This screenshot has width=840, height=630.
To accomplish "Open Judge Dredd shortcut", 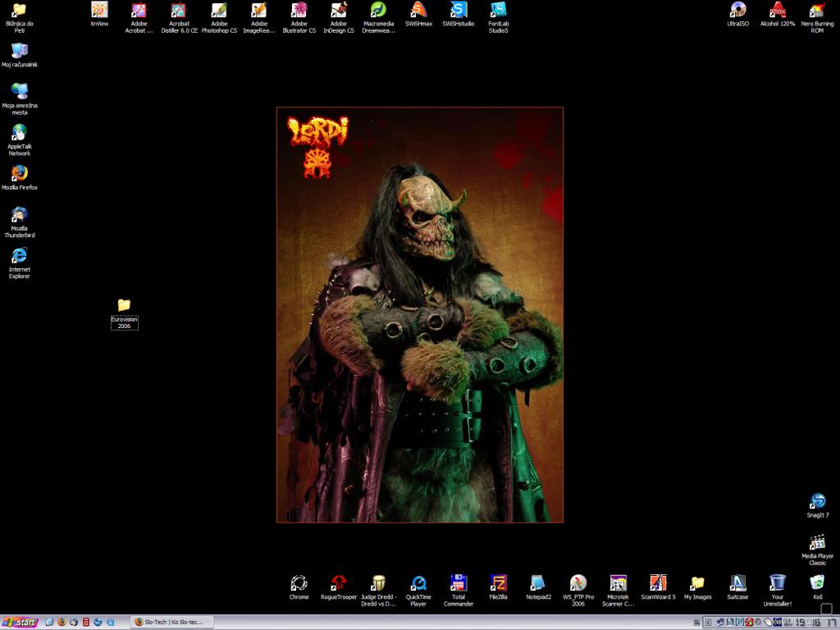I will pyautogui.click(x=378, y=591).
